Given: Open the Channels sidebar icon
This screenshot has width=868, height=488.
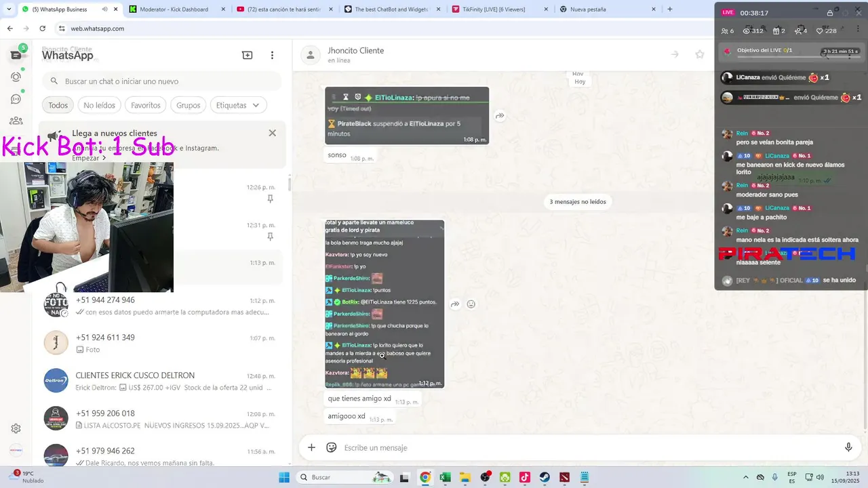Looking at the screenshot, I should [x=16, y=99].
